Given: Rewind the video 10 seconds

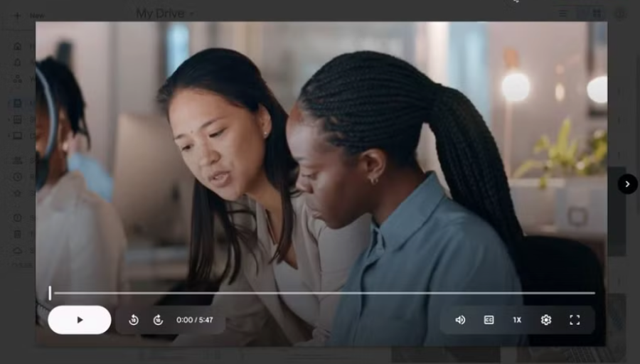Looking at the screenshot, I should [x=134, y=321].
